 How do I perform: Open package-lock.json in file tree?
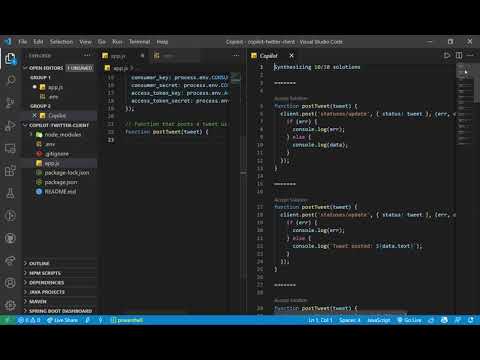pyautogui.click(x=60, y=173)
